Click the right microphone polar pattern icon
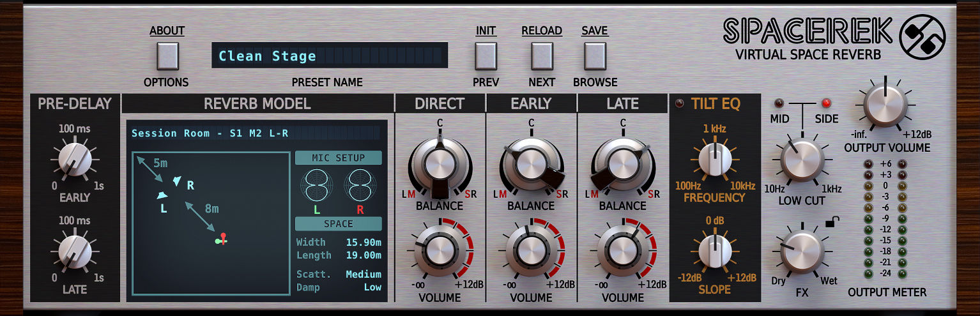The height and width of the screenshot is (316, 980). click(x=359, y=186)
